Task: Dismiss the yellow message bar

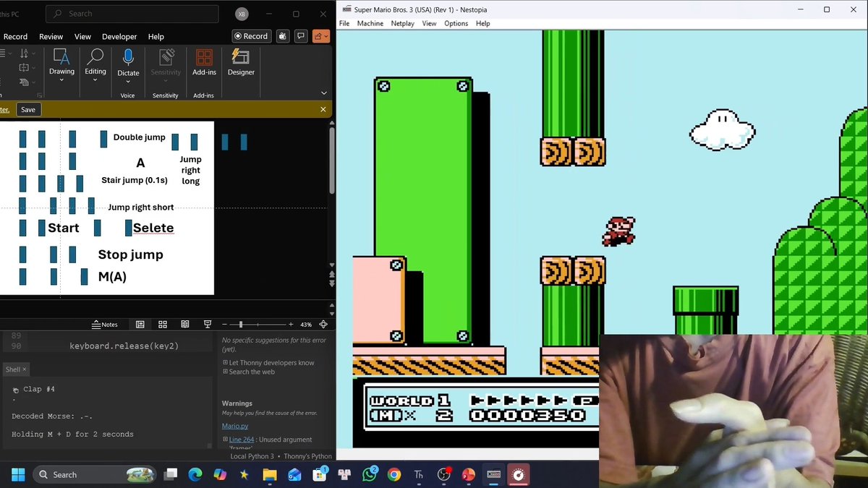Action: [323, 109]
